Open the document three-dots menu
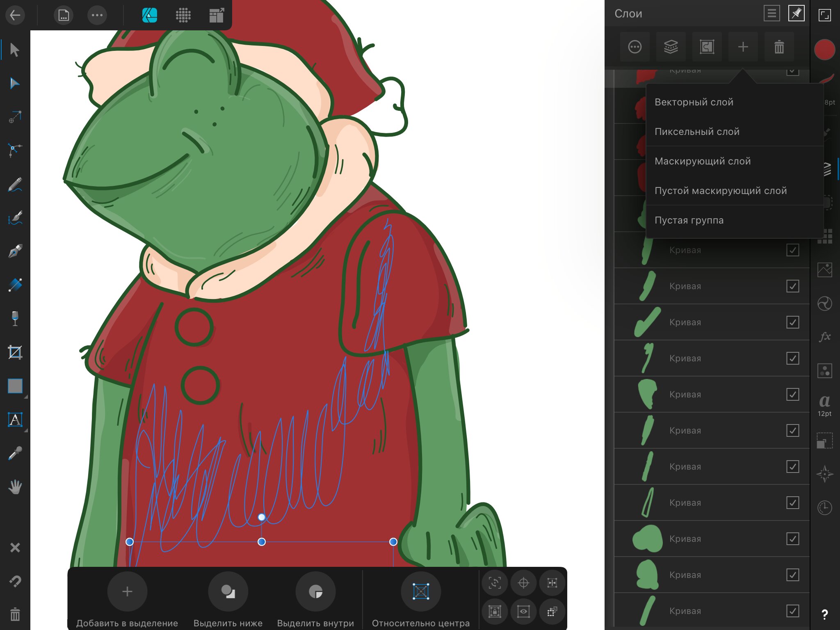 click(97, 15)
